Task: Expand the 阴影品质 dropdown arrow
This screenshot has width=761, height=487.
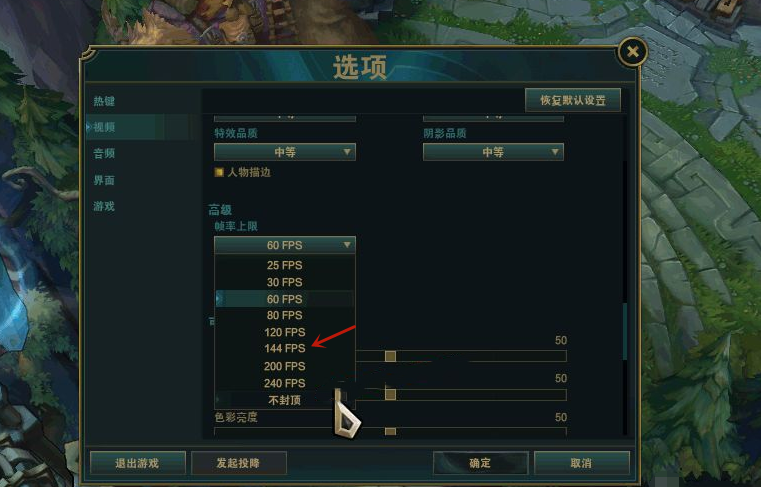Action: point(555,152)
